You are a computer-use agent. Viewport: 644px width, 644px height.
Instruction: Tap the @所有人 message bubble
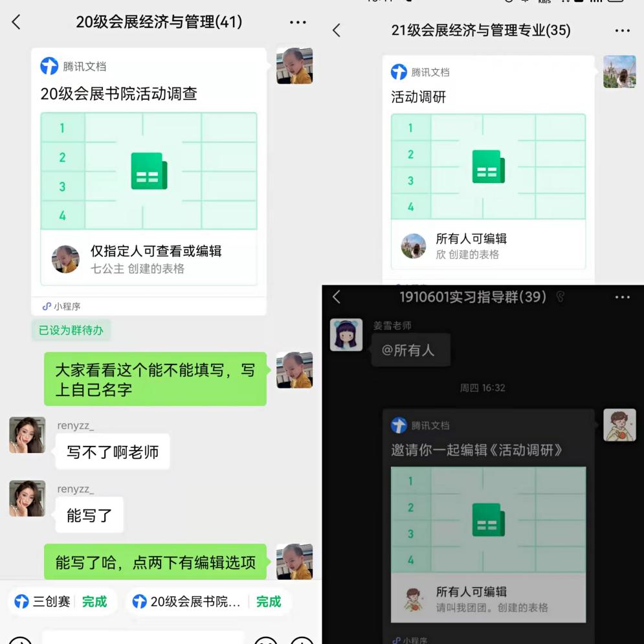[x=411, y=350]
